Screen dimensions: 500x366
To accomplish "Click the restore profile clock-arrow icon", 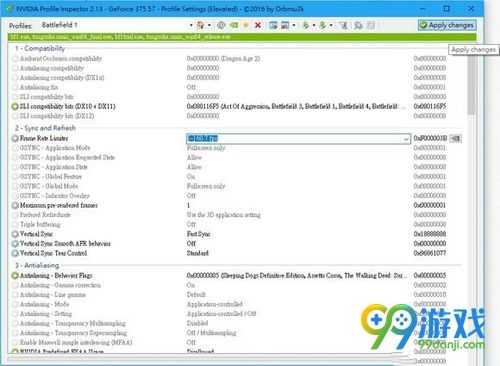I will tap(221, 25).
